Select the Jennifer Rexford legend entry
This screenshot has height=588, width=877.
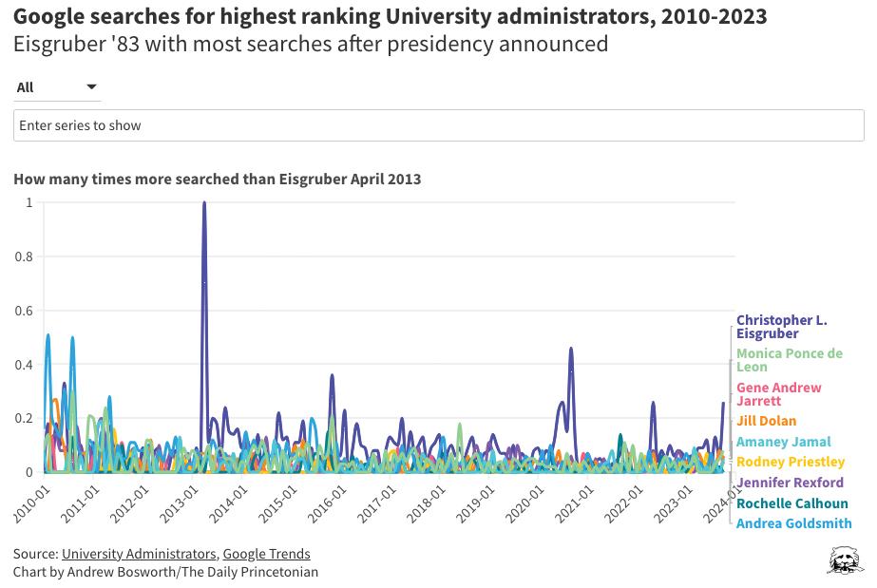tap(790, 483)
